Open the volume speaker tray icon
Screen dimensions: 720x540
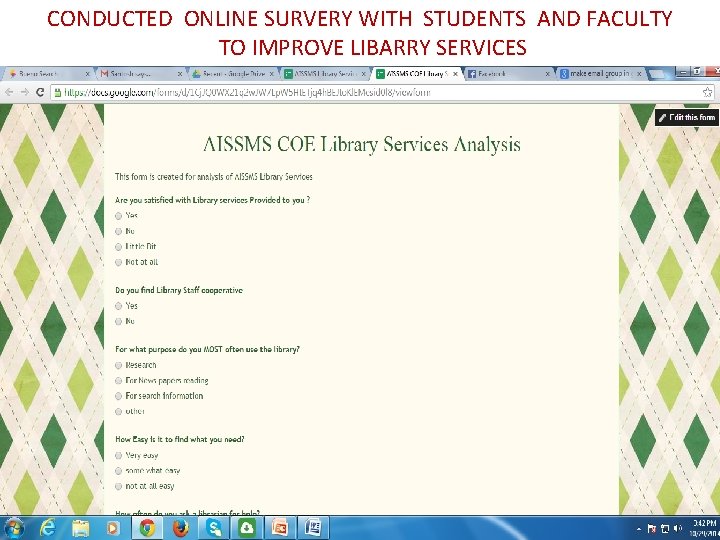coord(678,529)
